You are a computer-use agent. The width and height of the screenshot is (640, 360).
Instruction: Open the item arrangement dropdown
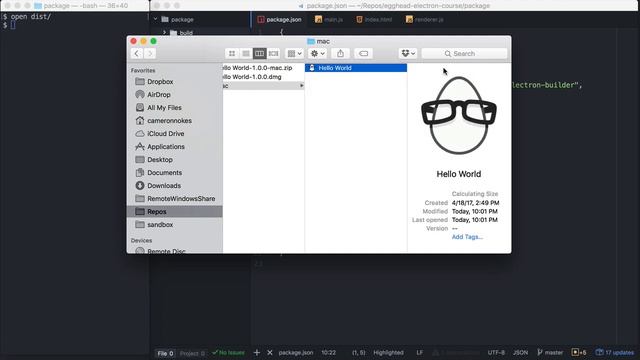294,53
